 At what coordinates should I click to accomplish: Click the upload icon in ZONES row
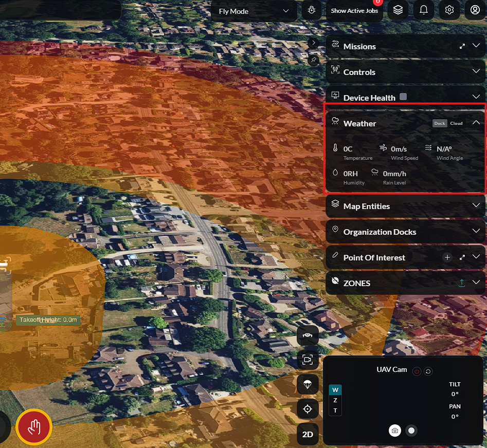pyautogui.click(x=462, y=283)
